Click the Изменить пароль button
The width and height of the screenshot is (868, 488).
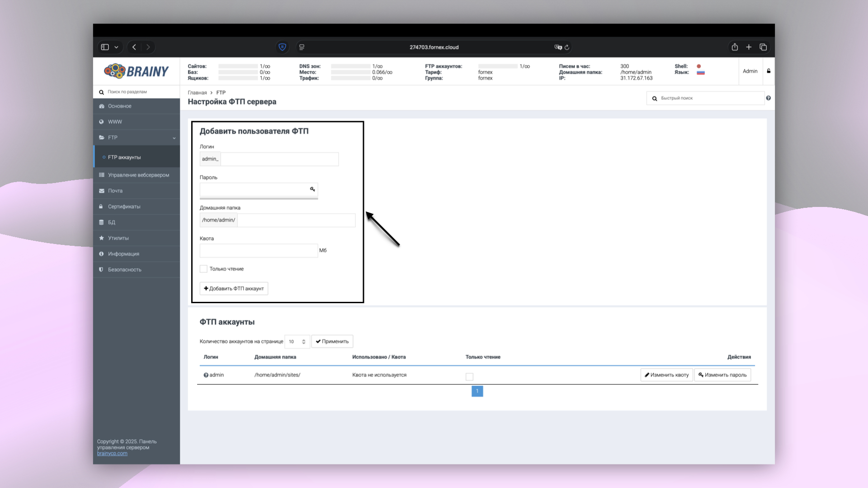click(x=722, y=375)
